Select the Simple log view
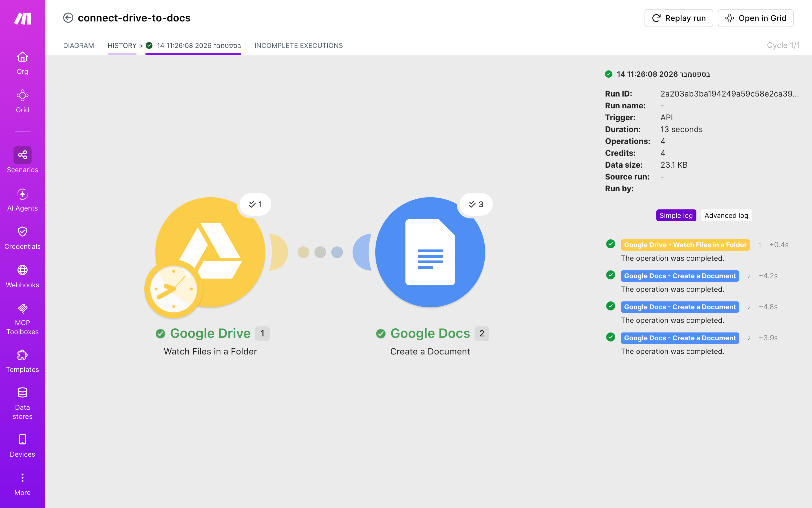This screenshot has height=508, width=812. [676, 215]
